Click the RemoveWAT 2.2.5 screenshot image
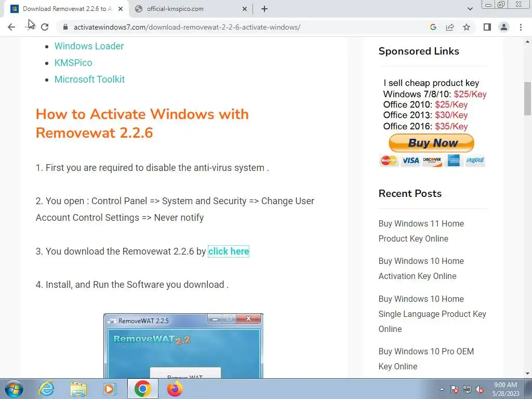The height and width of the screenshot is (399, 532). pyautogui.click(x=183, y=345)
